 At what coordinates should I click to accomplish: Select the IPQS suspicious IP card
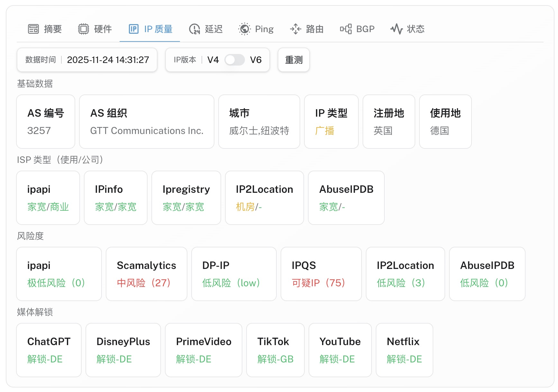coord(321,274)
